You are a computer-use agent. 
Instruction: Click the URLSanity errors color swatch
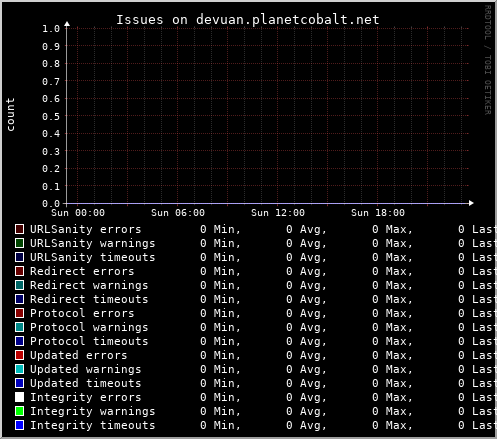pos(19,229)
